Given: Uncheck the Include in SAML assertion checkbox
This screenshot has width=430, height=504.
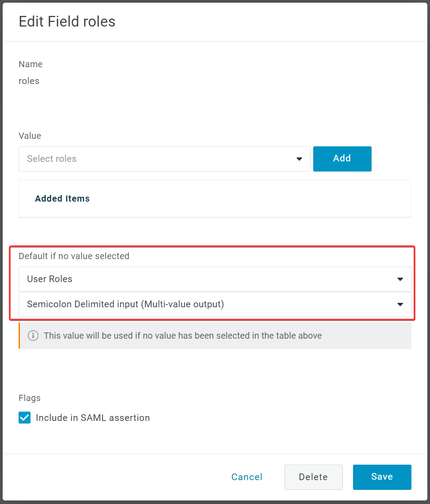Looking at the screenshot, I should (25, 418).
